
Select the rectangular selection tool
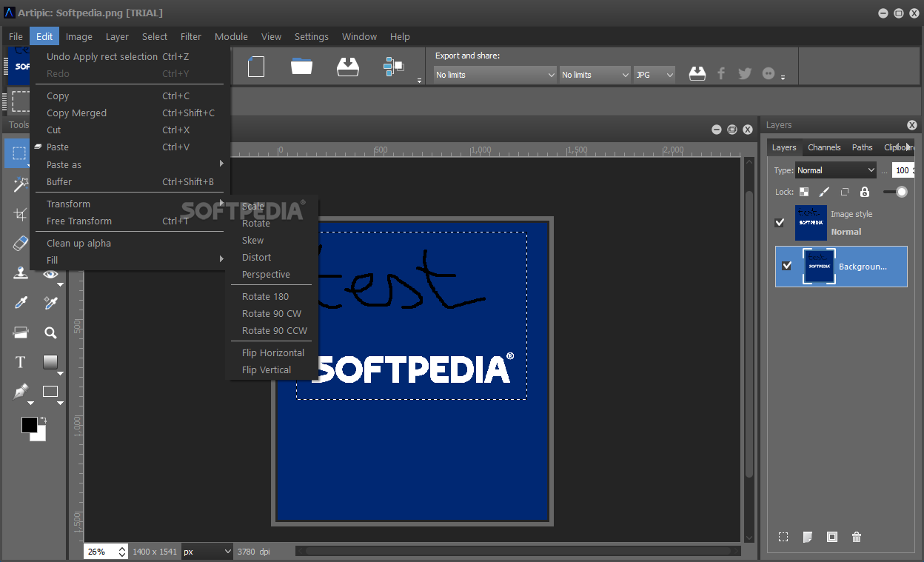[x=17, y=153]
